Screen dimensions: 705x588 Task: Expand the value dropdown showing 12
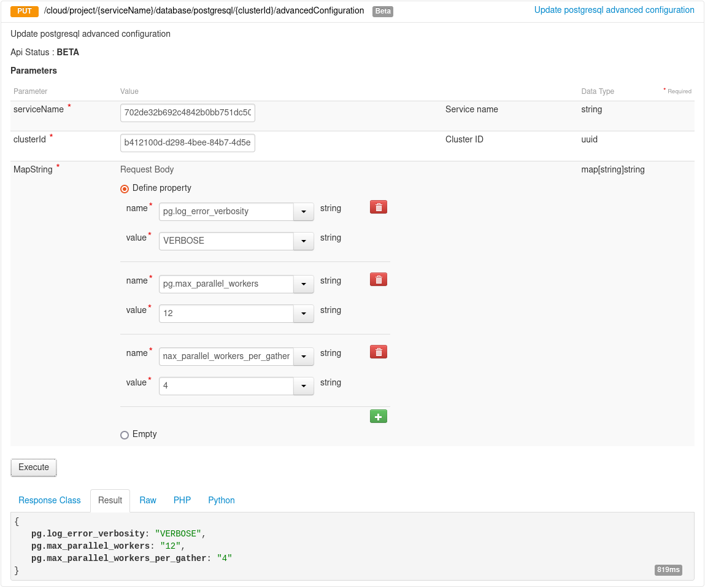(303, 313)
